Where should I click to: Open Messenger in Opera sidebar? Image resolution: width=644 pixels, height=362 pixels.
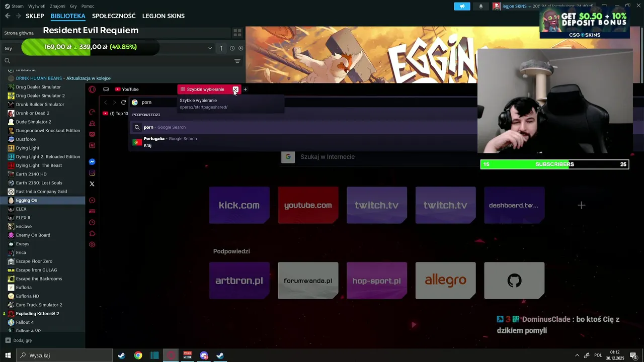pos(92,162)
